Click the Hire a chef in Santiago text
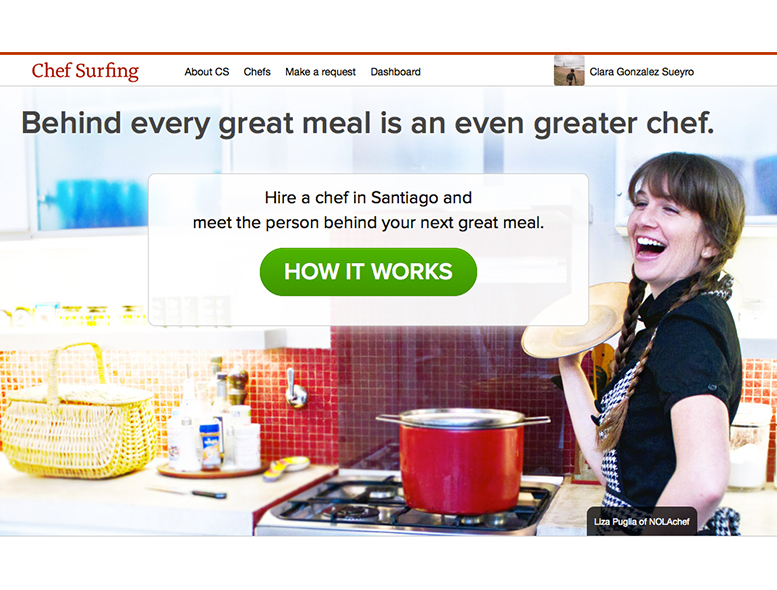The width and height of the screenshot is (777, 590). point(368,198)
